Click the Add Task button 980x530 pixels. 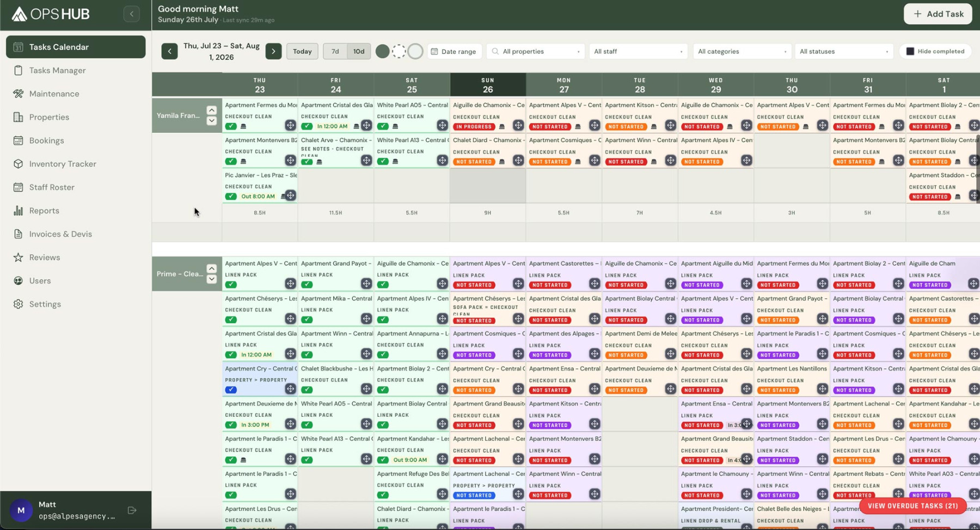(x=938, y=14)
